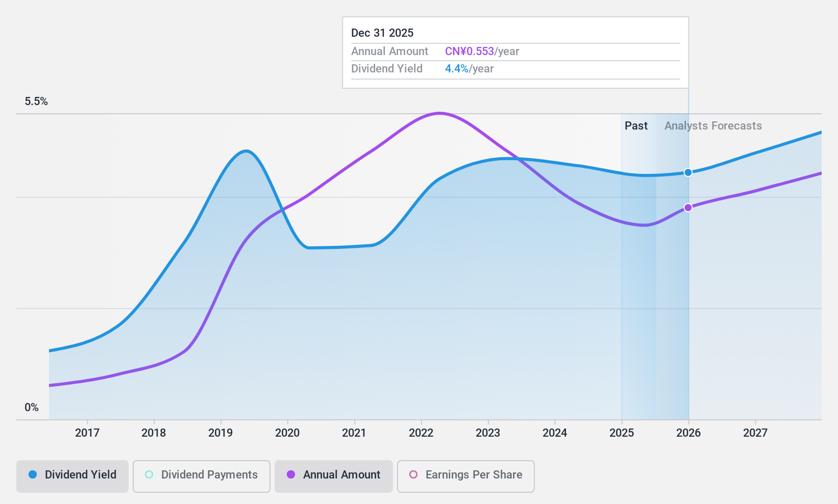Click the 2023 x-axis label

pyautogui.click(x=488, y=433)
